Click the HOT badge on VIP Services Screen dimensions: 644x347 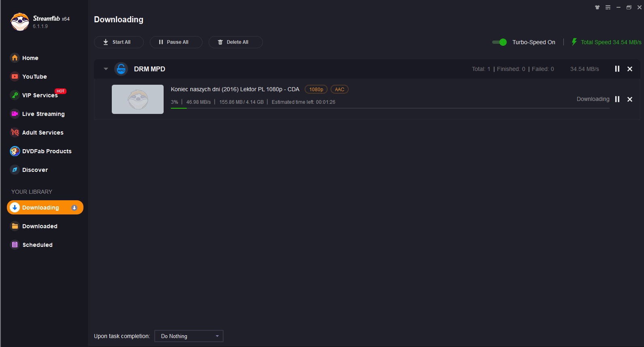pyautogui.click(x=61, y=91)
